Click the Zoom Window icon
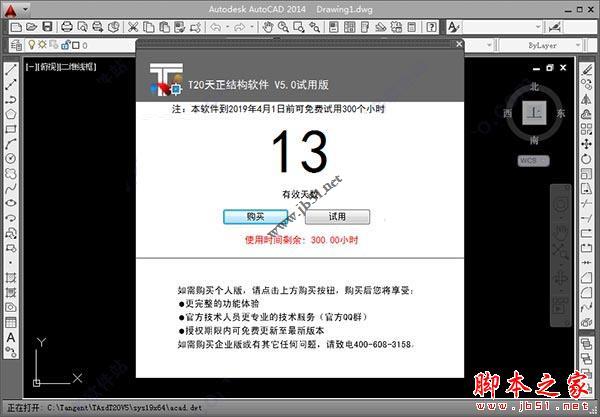Screen dimensions: 600x417 point(299,27)
